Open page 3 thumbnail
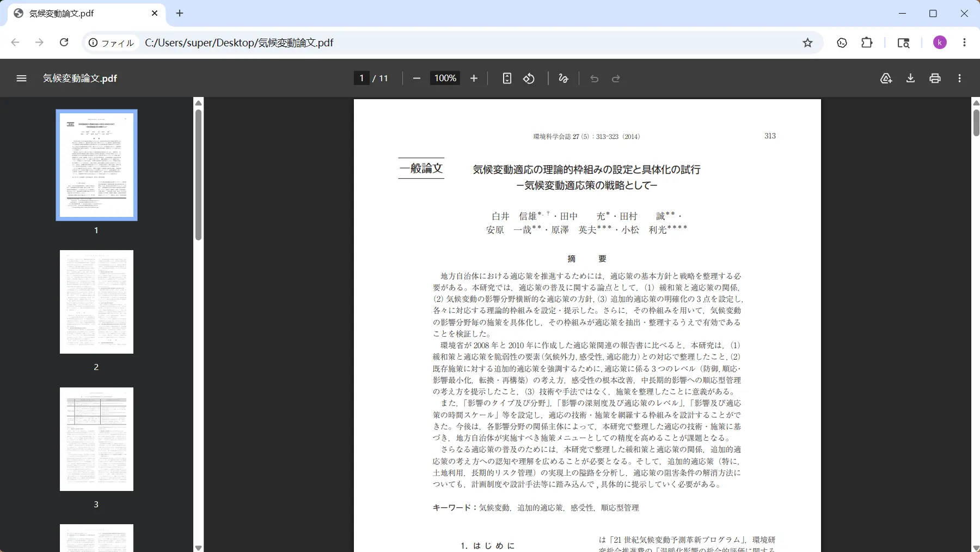 click(96, 439)
